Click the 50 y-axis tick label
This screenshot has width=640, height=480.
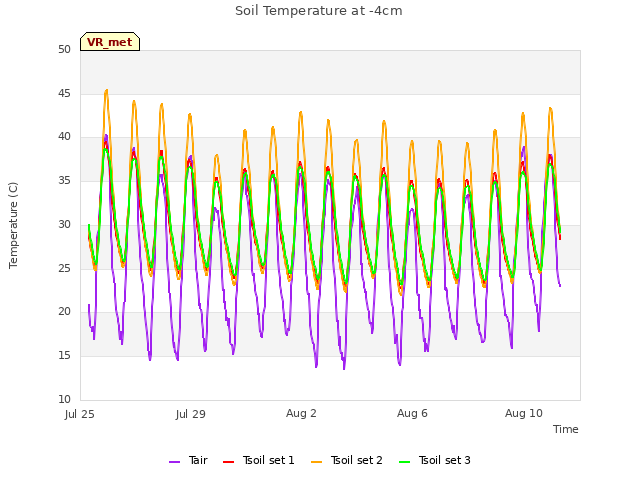point(64,50)
